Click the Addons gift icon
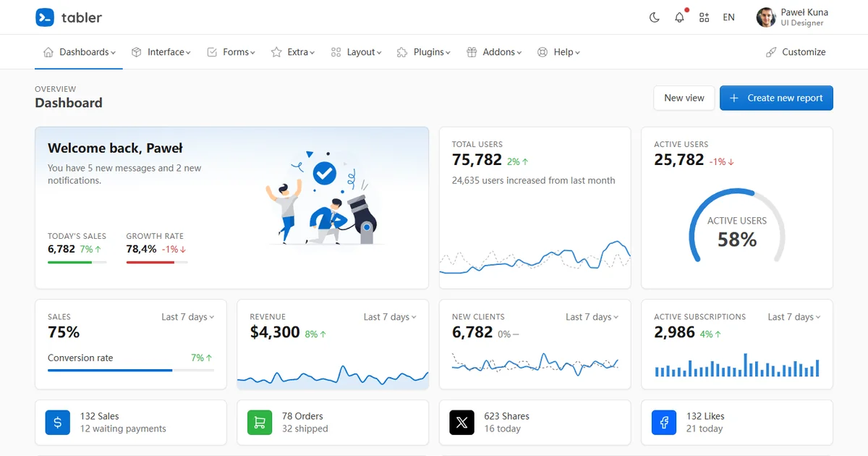 [x=472, y=52]
